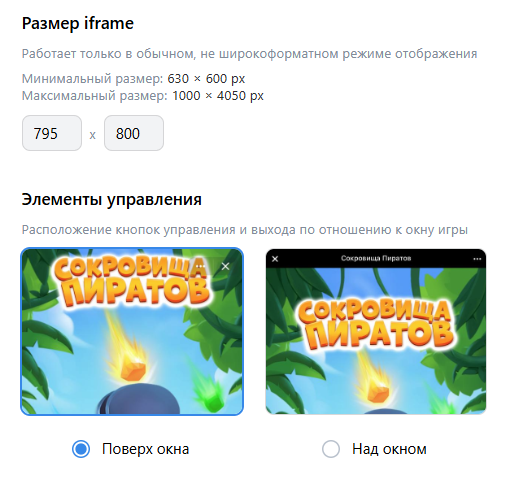The height and width of the screenshot is (479, 506).
Task: Click the «Размер iframe» heading
Action: [x=78, y=23]
